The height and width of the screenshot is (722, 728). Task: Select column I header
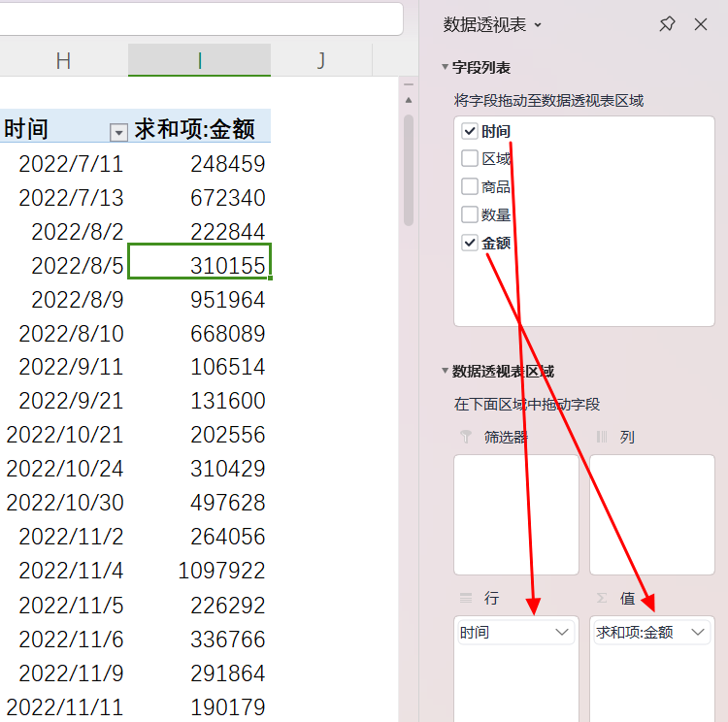pos(199,60)
